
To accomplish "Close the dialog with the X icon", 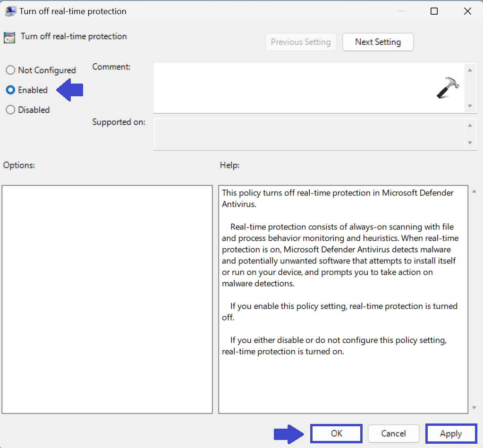I will point(467,11).
